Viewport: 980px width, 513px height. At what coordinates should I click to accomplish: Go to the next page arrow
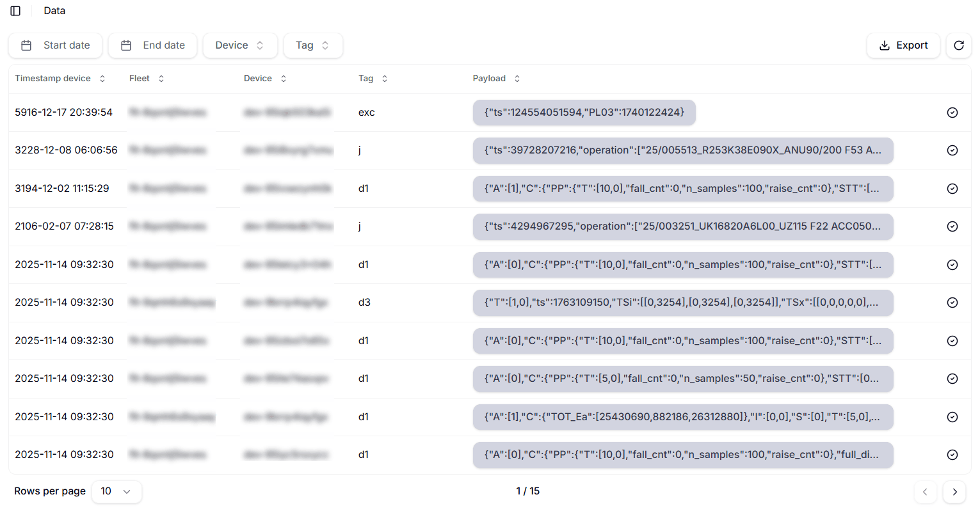click(954, 492)
